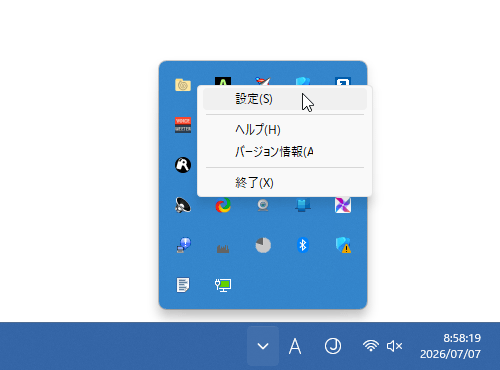Image resolution: width=500 pixels, height=370 pixels.
Task: Click the loudspeaker tray icon
Action: point(183,205)
